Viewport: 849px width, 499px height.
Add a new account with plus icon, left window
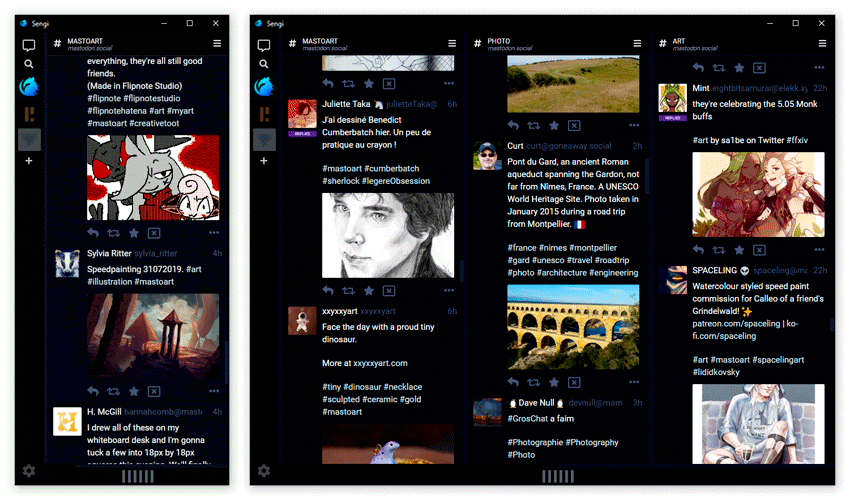pyautogui.click(x=29, y=161)
